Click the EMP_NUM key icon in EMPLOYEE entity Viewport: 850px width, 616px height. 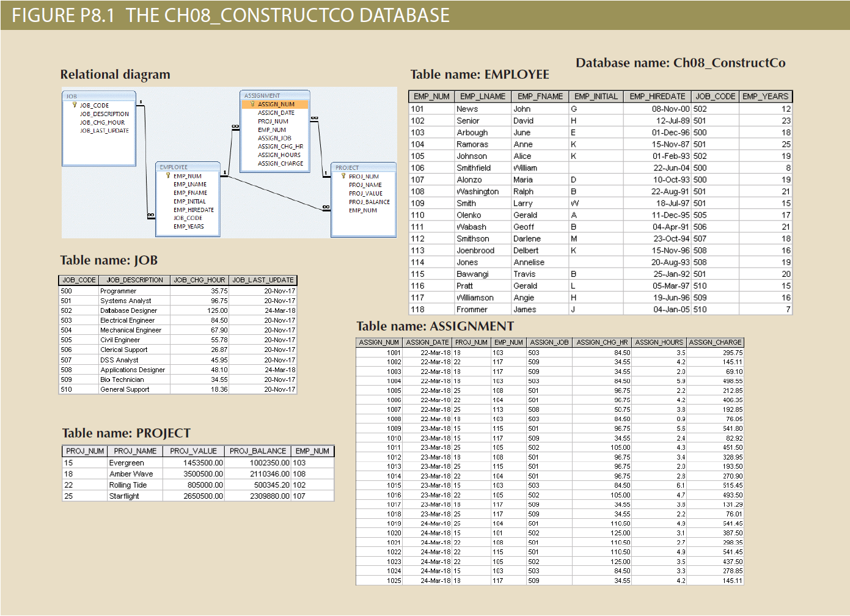pos(168,176)
